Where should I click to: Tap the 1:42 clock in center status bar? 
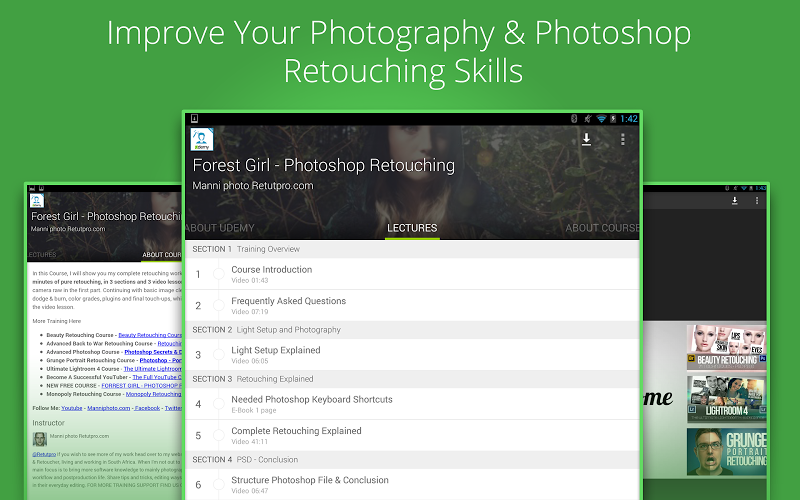pyautogui.click(x=629, y=119)
